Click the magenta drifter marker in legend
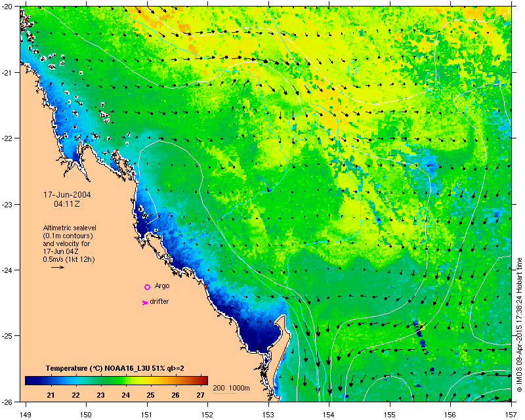The image size is (525, 420). (x=144, y=303)
